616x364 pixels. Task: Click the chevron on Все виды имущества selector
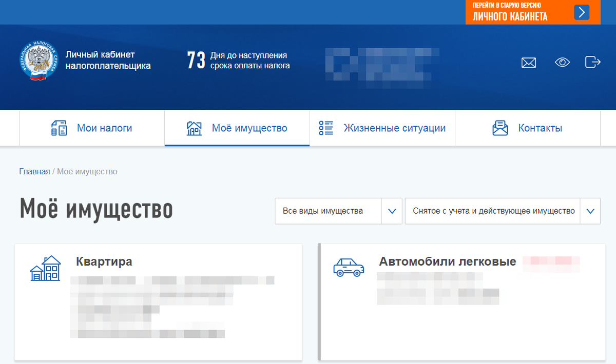tap(392, 211)
